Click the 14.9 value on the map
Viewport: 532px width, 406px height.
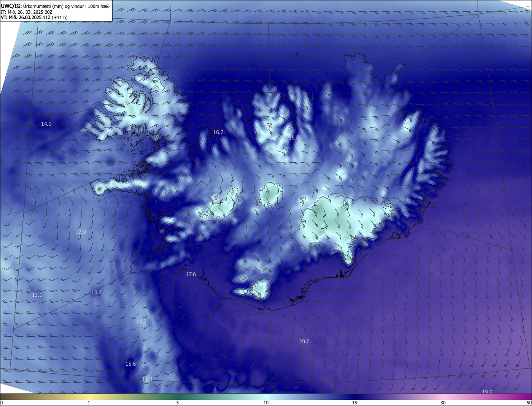[46, 124]
